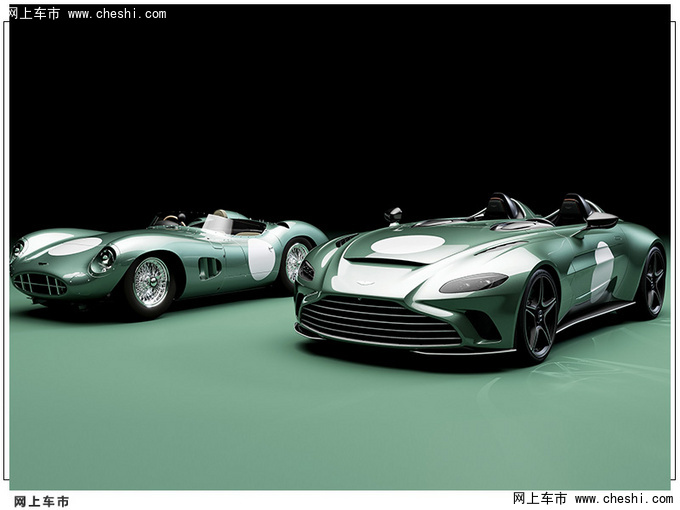Image resolution: width=680 pixels, height=510 pixels.
Task: Click the vintage car's oval front grille
Action: [39, 284]
